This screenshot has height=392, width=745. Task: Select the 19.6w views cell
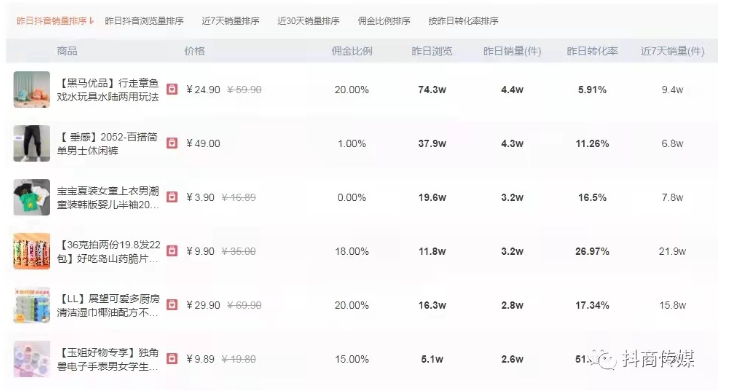(x=432, y=197)
